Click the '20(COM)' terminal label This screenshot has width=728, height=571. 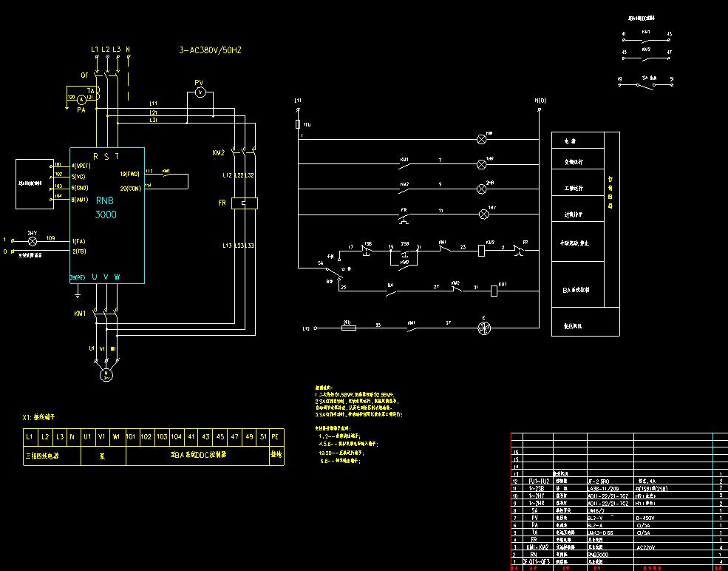pyautogui.click(x=131, y=189)
